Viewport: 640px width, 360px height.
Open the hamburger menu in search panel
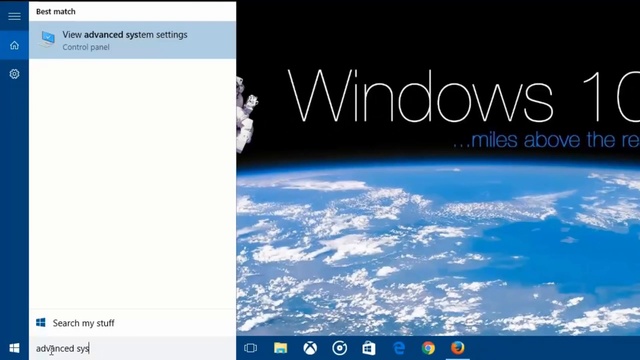pyautogui.click(x=14, y=16)
